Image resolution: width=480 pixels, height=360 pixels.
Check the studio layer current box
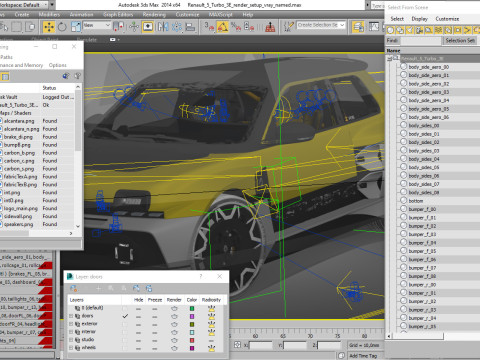pos(125,340)
